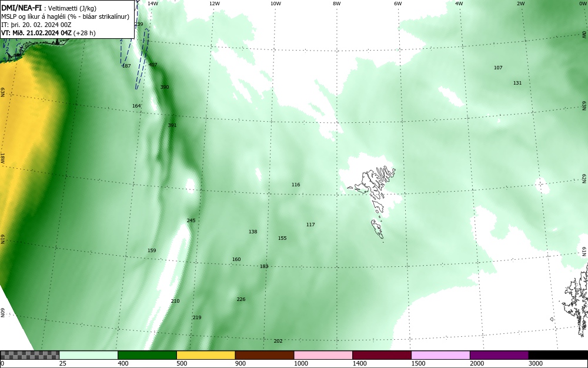
Task: Click the light pink 1000–1400 legend swatch
Action: point(323,355)
